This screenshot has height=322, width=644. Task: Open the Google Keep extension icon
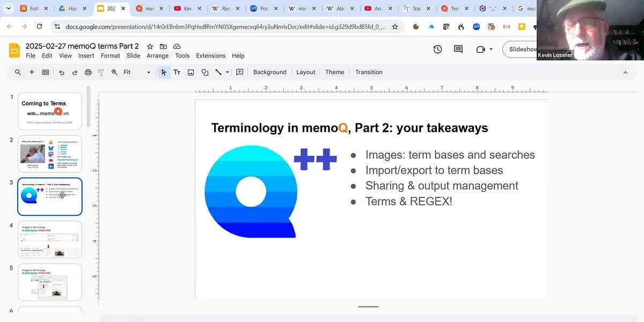pos(521,26)
